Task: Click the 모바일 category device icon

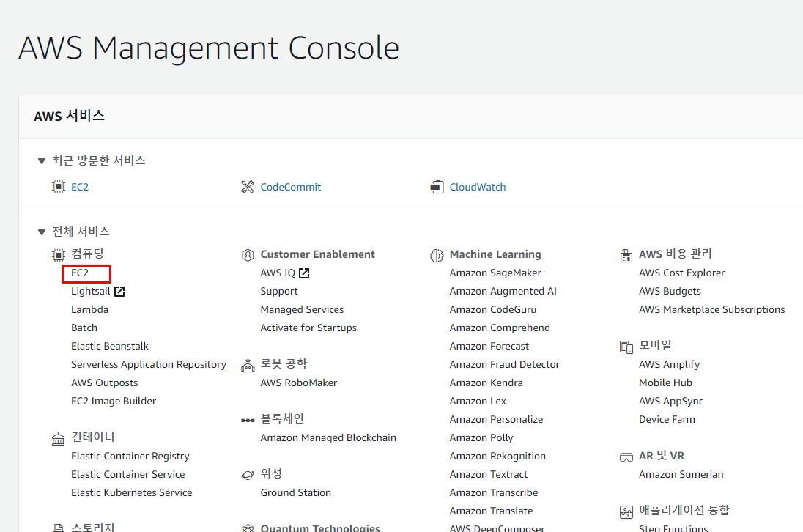Action: 626,347
